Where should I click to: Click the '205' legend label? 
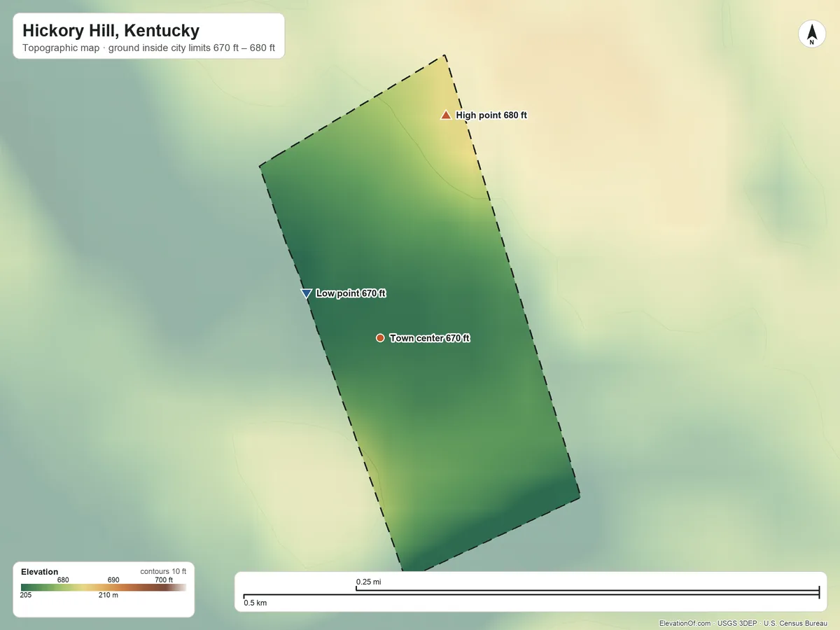tap(26, 596)
